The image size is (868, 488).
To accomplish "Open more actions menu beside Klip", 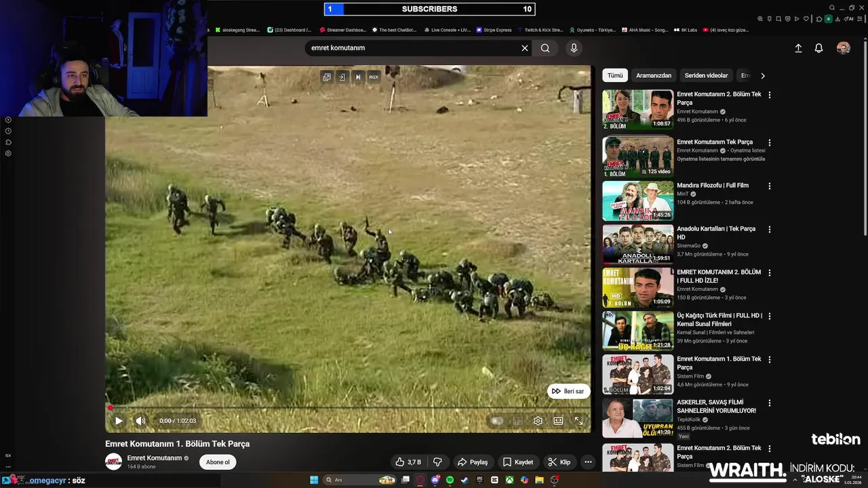I will click(x=588, y=462).
